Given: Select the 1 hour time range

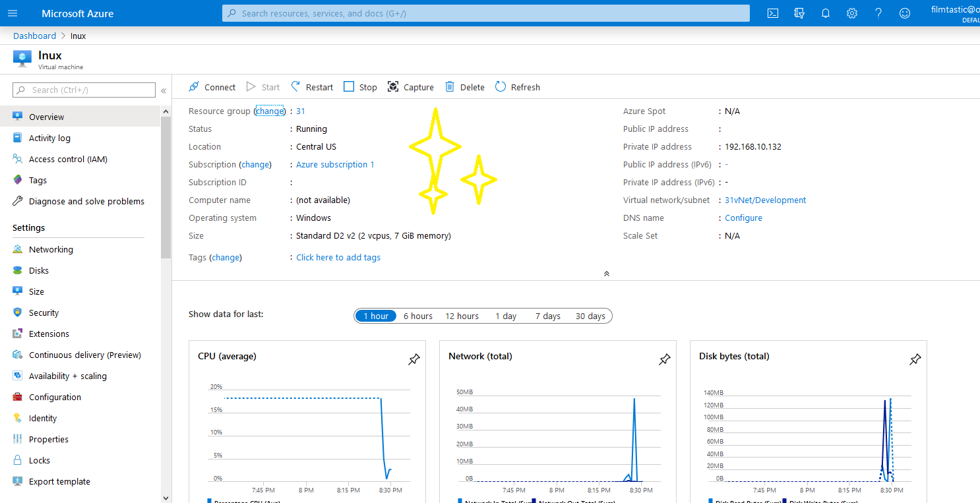Looking at the screenshot, I should [x=376, y=316].
